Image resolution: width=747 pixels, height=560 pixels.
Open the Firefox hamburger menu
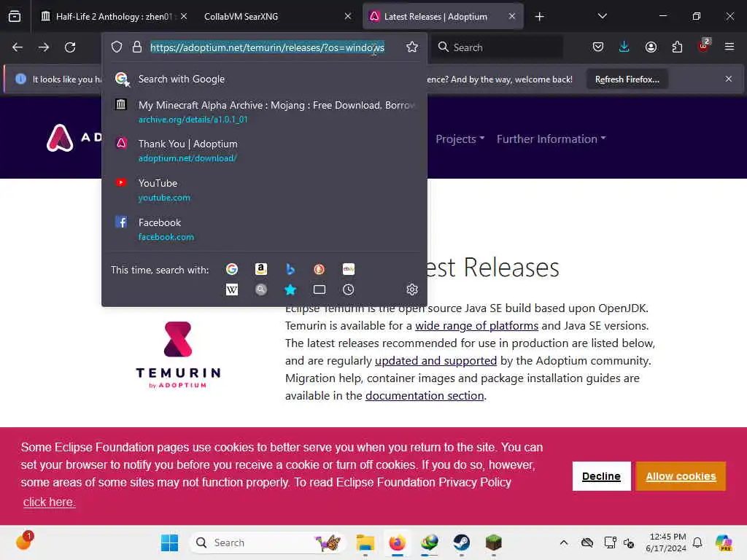[729, 47]
